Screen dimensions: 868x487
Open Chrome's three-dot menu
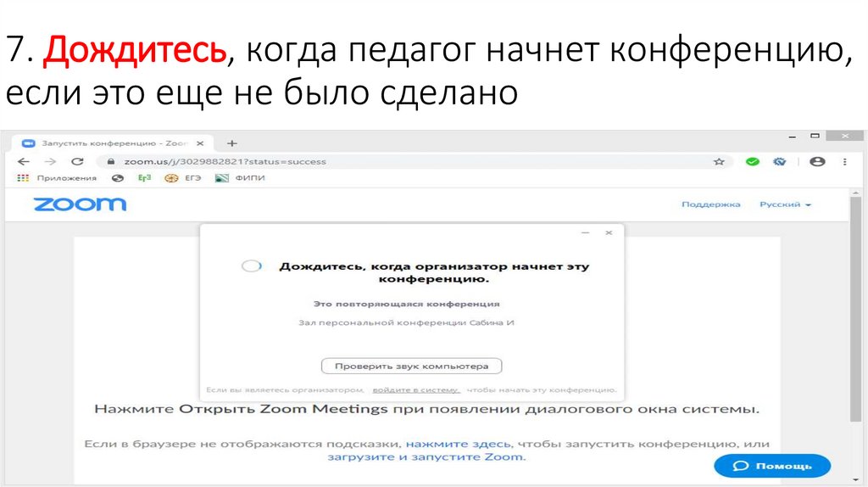(845, 162)
